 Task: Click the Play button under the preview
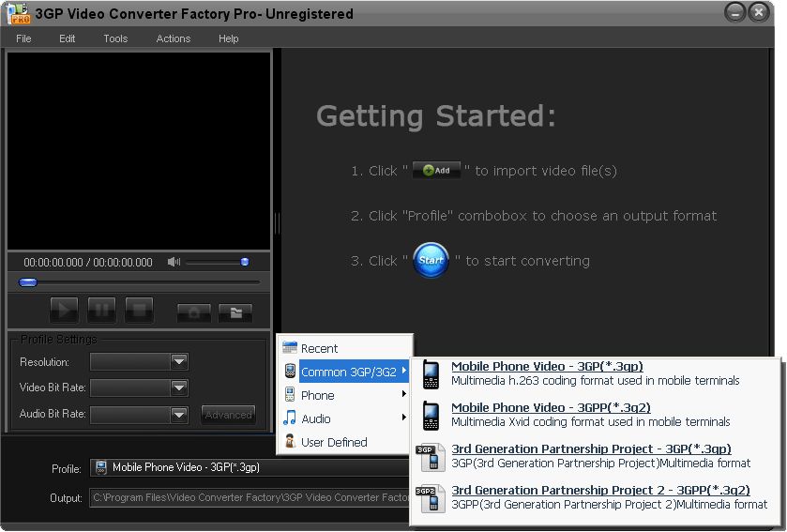pyautogui.click(x=64, y=310)
